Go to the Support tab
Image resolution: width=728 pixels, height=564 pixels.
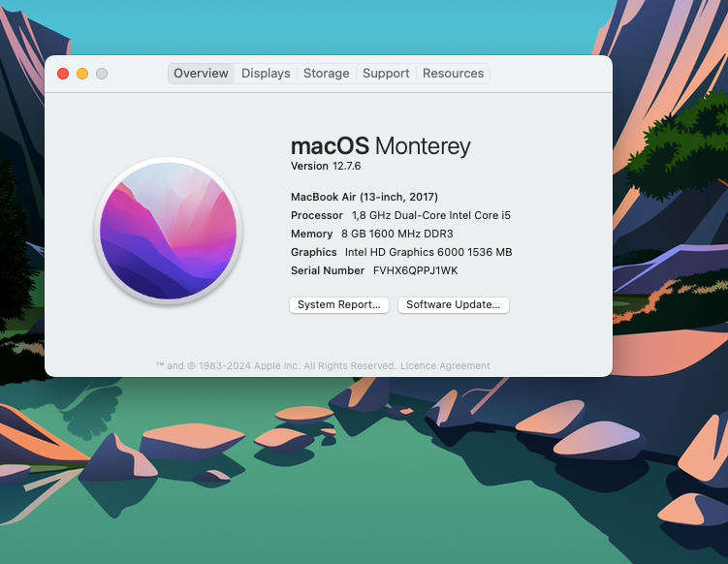tap(386, 74)
